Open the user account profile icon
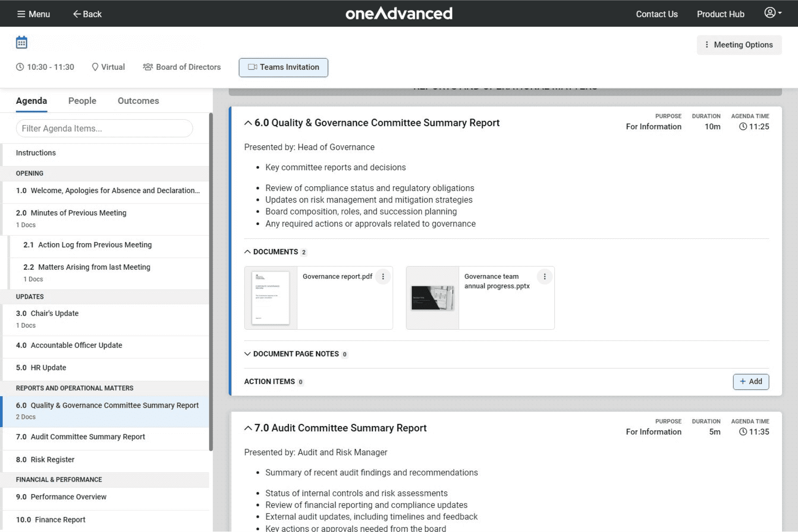798x532 pixels. pos(770,13)
